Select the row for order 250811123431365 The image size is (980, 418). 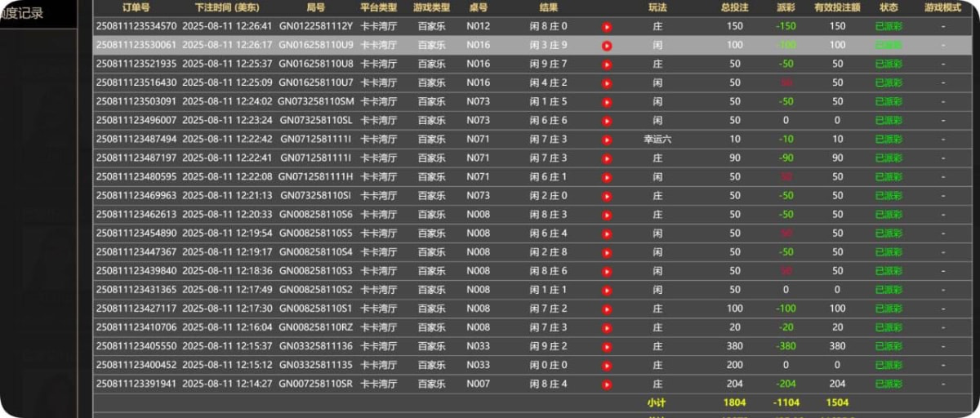136,290
